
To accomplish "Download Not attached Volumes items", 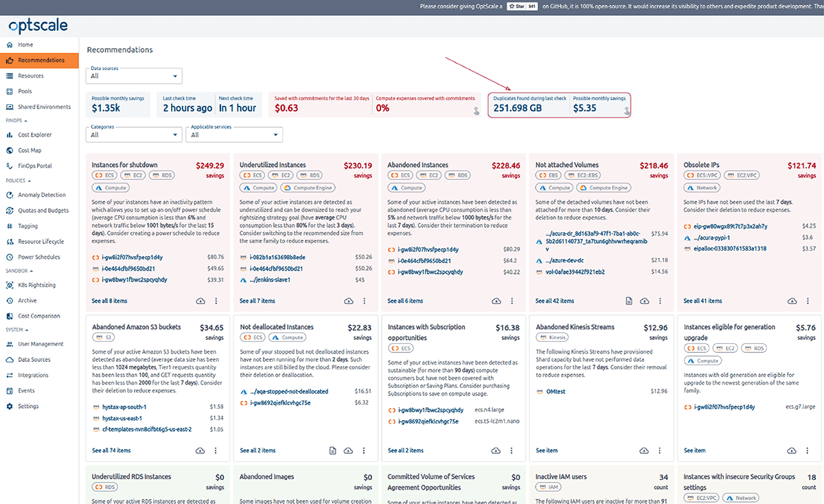I will 644,301.
